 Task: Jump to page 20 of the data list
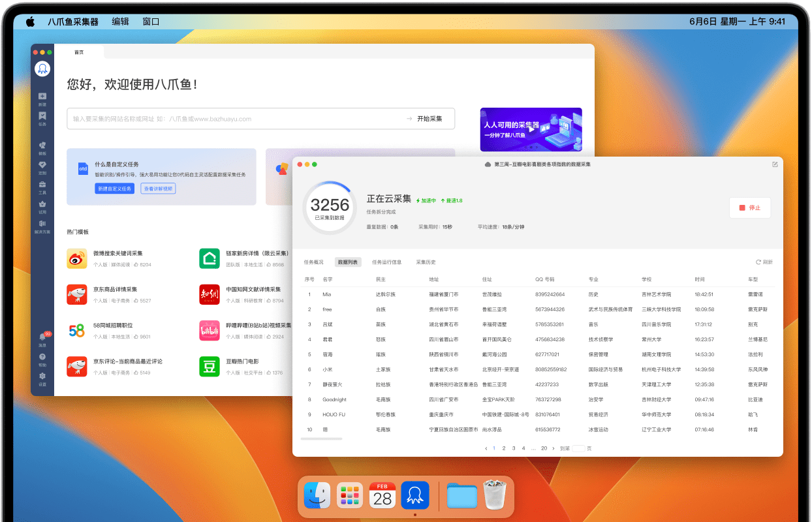tap(544, 448)
